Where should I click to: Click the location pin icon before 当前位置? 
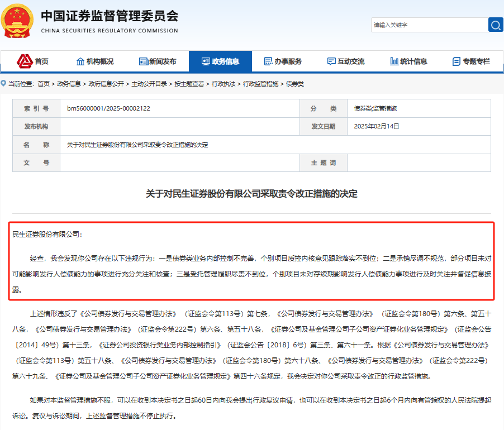[3, 84]
